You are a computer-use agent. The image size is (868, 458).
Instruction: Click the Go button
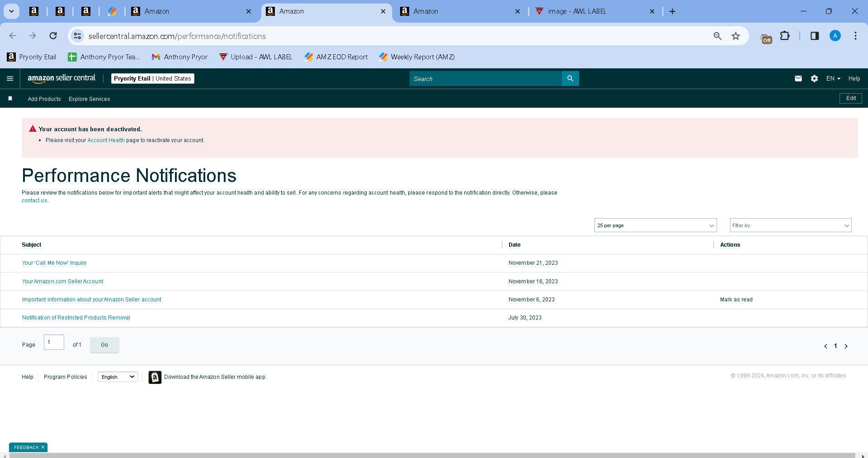click(x=104, y=345)
